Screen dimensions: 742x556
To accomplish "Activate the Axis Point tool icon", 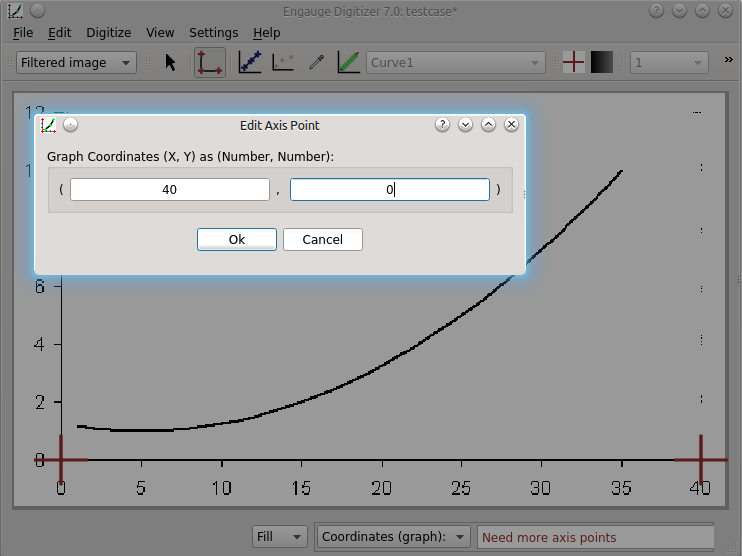I will pyautogui.click(x=209, y=63).
